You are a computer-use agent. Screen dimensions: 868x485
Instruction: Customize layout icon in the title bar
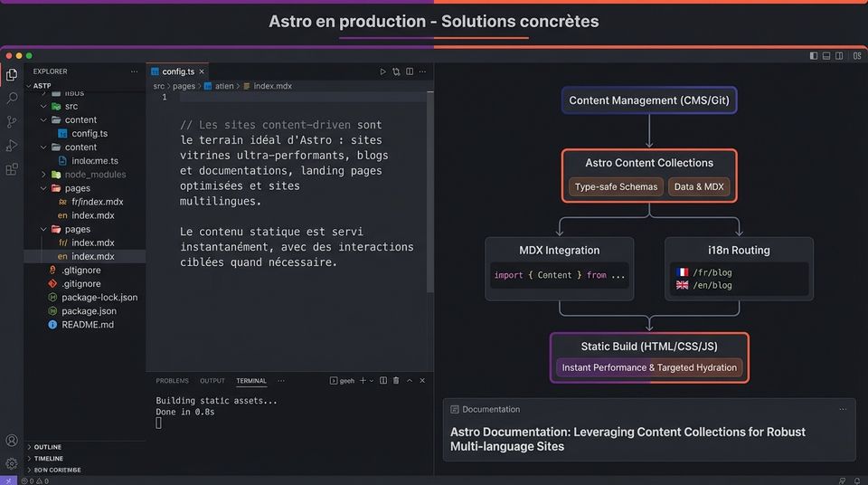[x=857, y=55]
